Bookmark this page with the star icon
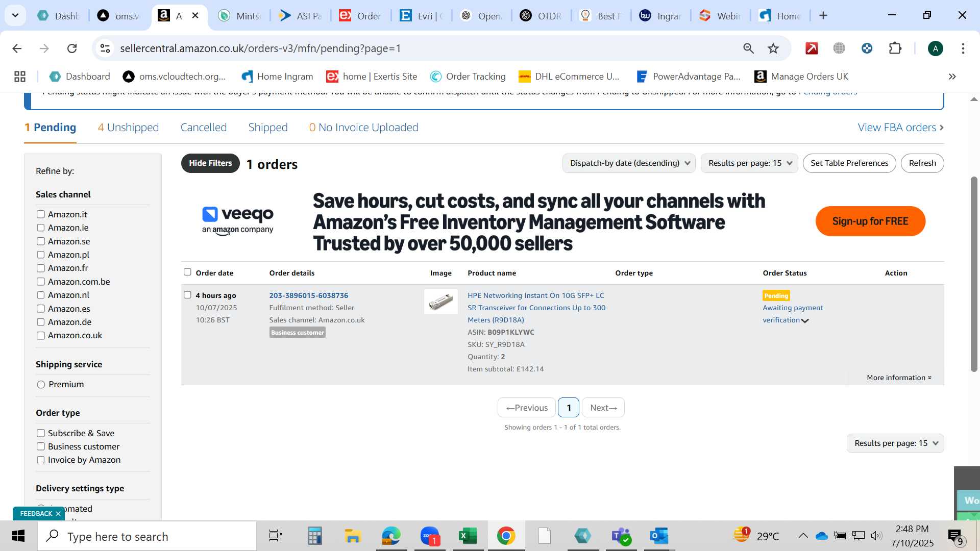Screen dimensions: 980x551 773,48
